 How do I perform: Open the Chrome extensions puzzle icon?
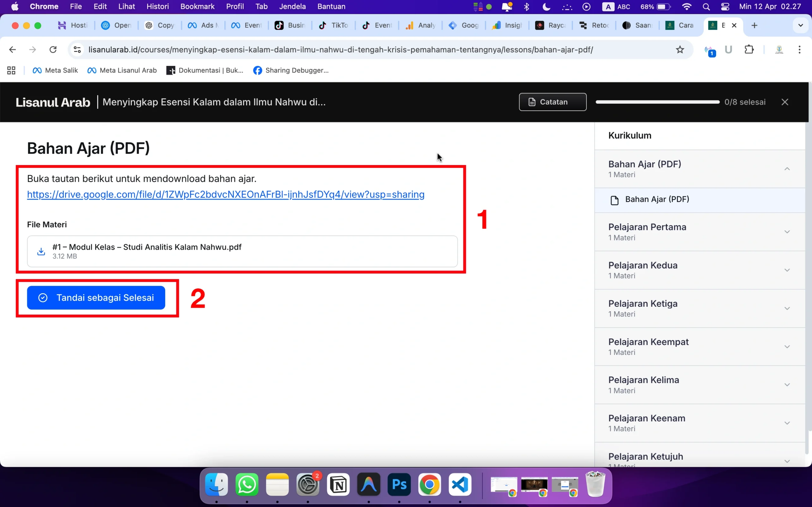pos(749,50)
